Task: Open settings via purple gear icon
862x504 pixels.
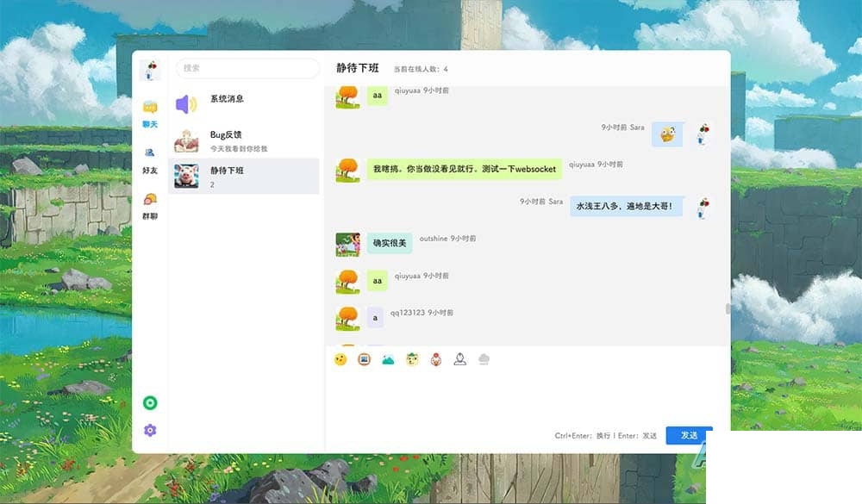Action: point(150,431)
